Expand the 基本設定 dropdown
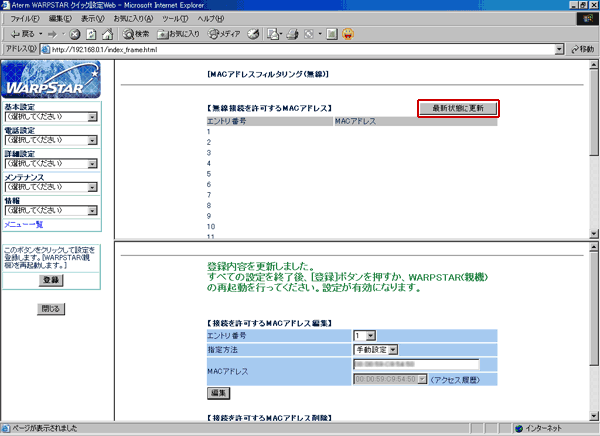 click(x=51, y=116)
